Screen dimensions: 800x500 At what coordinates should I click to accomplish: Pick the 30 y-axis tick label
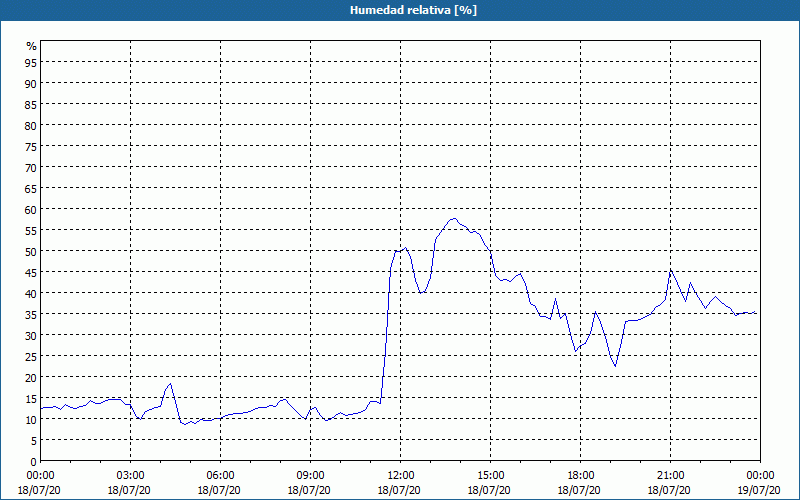click(x=31, y=336)
